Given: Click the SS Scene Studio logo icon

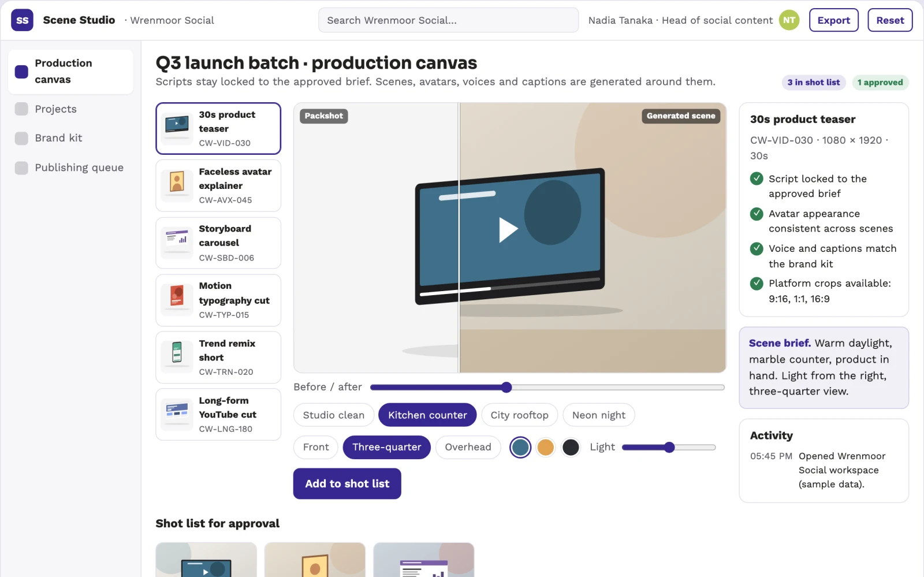Looking at the screenshot, I should 22,20.
